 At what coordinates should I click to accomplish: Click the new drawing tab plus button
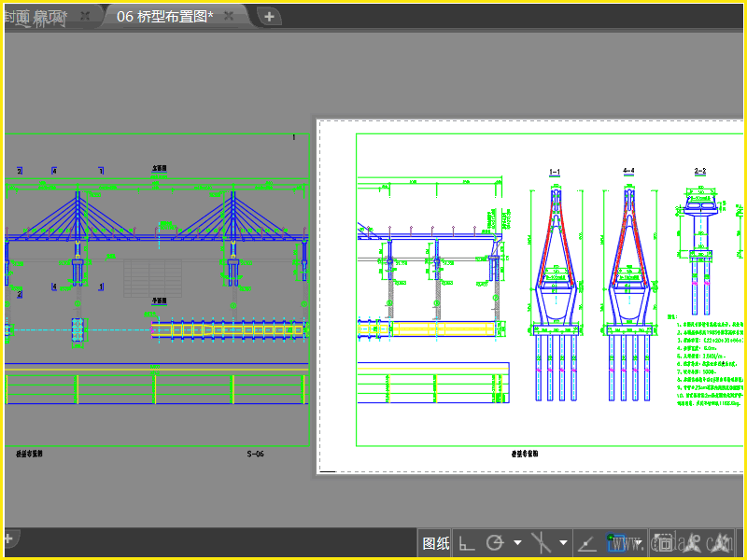click(268, 16)
